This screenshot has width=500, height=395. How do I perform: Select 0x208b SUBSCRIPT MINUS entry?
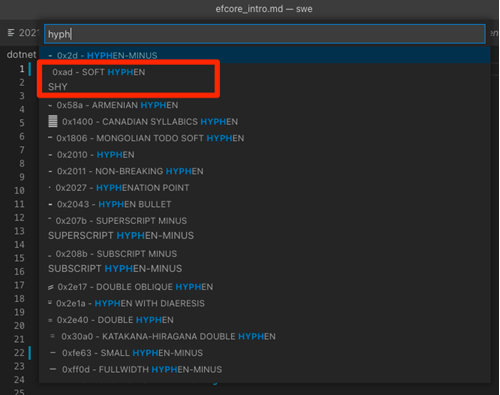265,261
